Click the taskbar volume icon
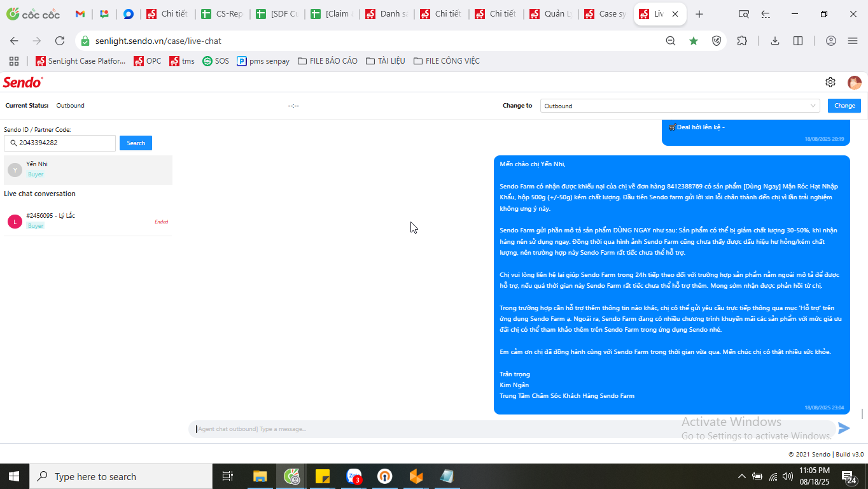The width and height of the screenshot is (868, 489). (x=788, y=476)
